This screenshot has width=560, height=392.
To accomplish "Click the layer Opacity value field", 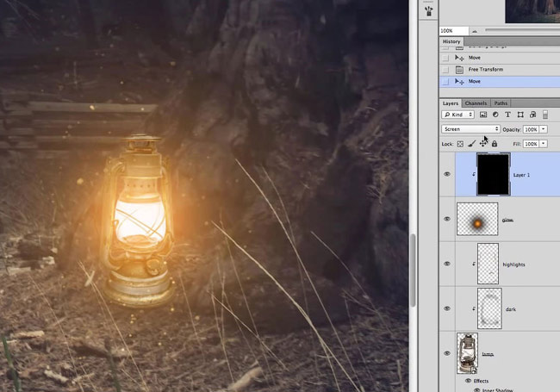I will pyautogui.click(x=531, y=129).
